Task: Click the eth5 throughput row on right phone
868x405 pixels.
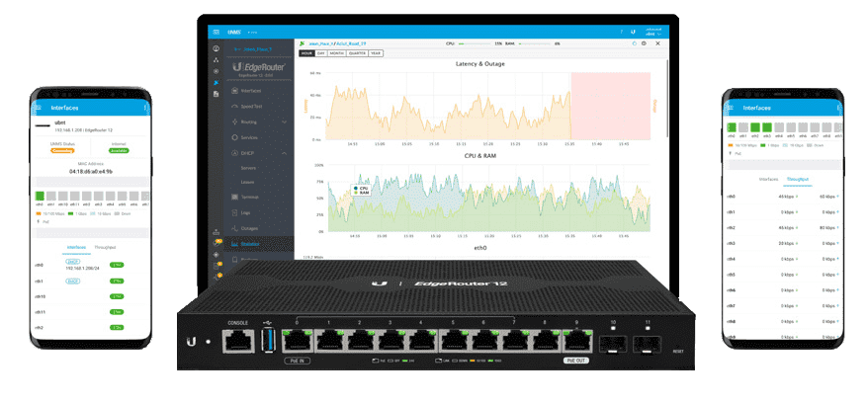Action: 783,275
